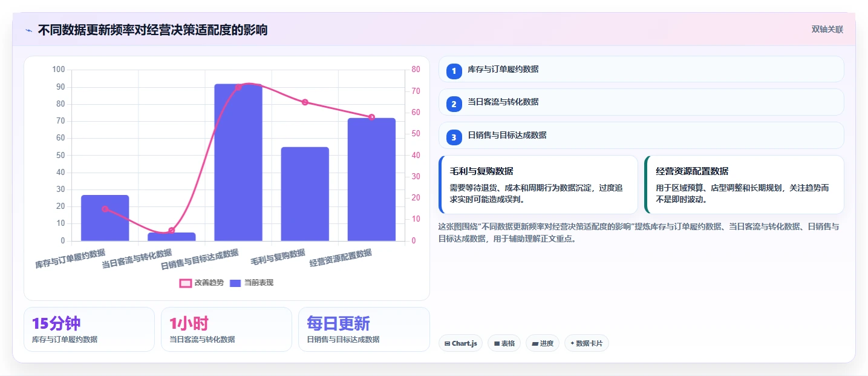The height and width of the screenshot is (376, 868).
Task: Click x-axis label 日销售与目标达成数据
Action: pyautogui.click(x=200, y=260)
